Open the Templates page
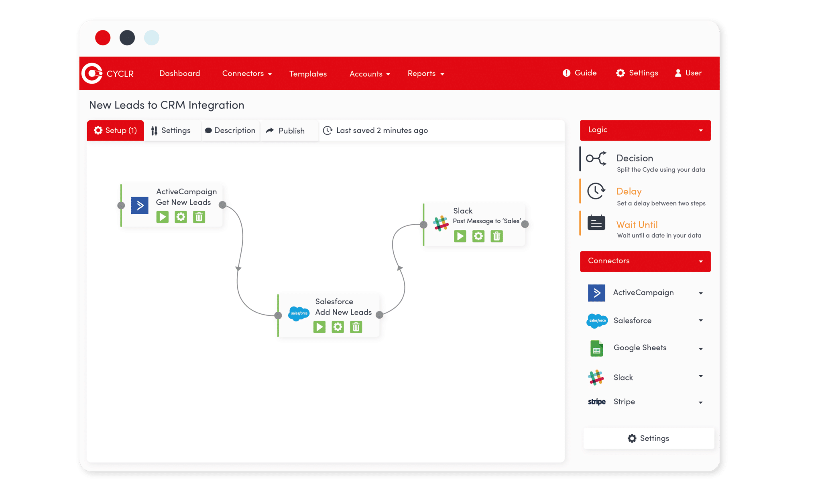 click(x=308, y=74)
